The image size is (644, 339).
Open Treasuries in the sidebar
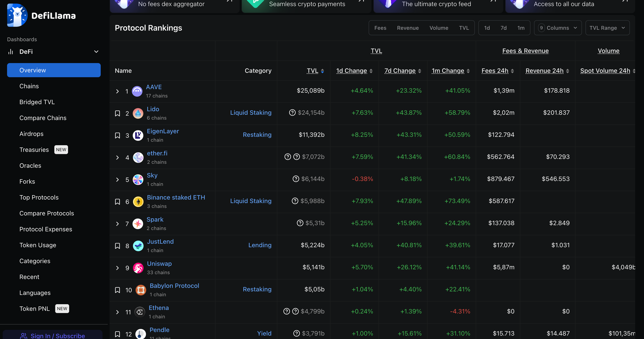[34, 150]
